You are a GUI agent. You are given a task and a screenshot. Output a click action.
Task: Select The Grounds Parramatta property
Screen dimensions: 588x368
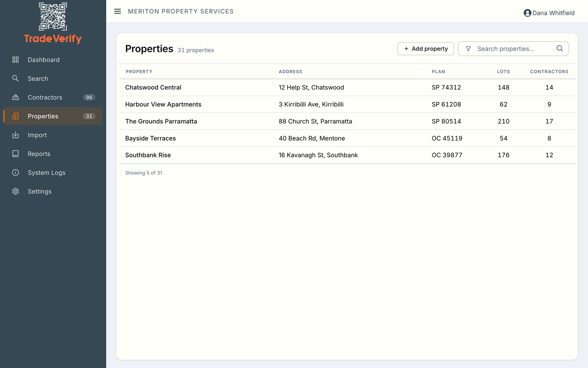point(161,121)
